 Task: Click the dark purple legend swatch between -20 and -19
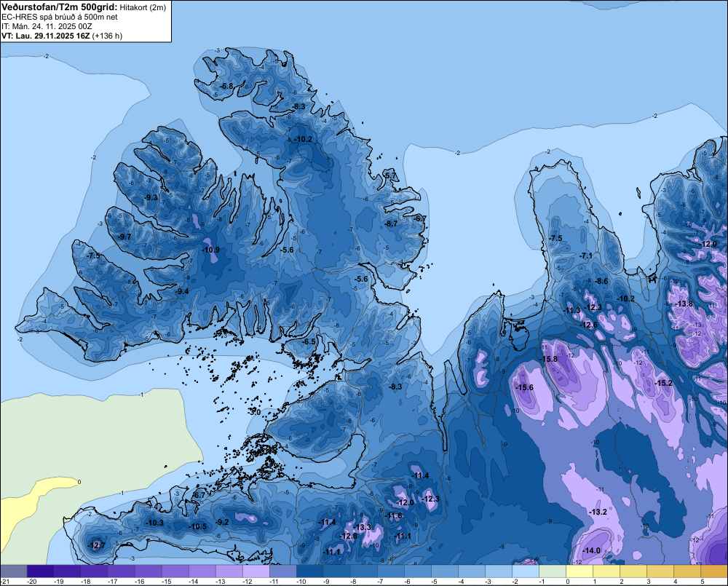click(x=40, y=571)
